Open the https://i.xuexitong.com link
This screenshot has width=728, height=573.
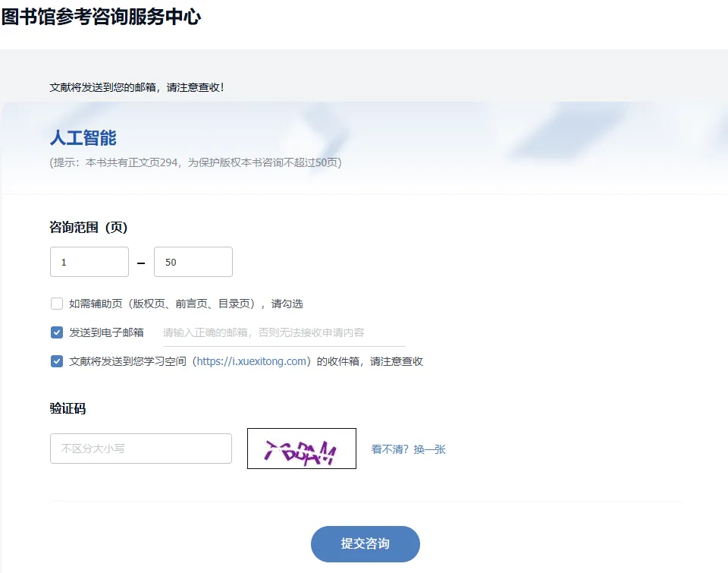pyautogui.click(x=252, y=361)
